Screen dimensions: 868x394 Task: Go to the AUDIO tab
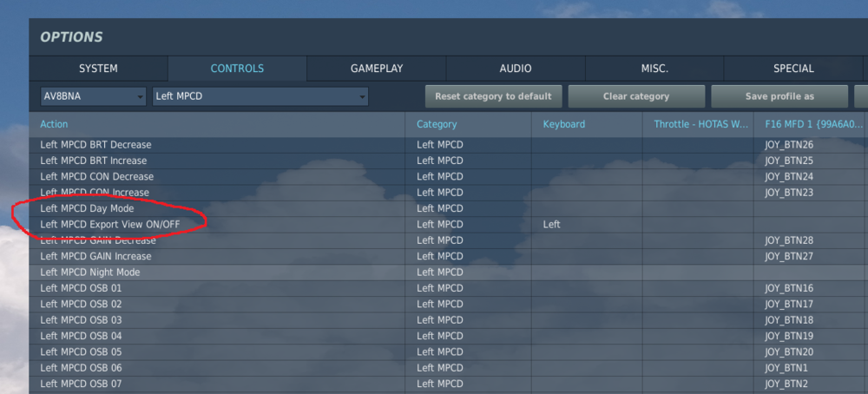coord(516,69)
